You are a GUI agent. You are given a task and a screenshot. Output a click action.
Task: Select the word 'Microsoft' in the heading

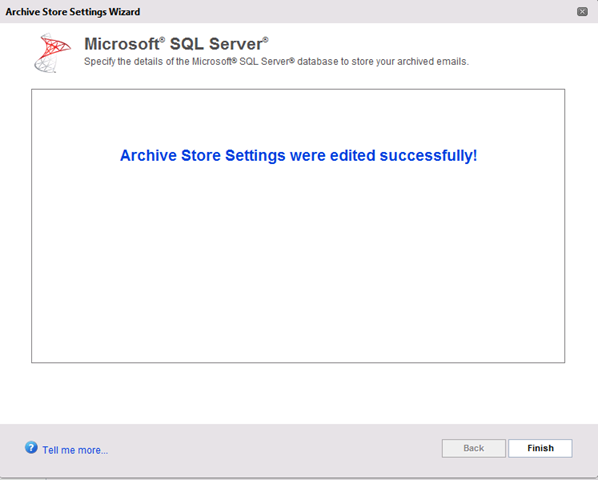point(122,44)
